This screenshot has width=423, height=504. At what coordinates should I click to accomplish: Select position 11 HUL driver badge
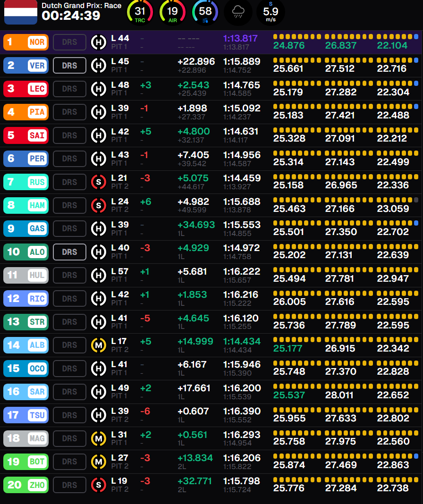point(26,275)
